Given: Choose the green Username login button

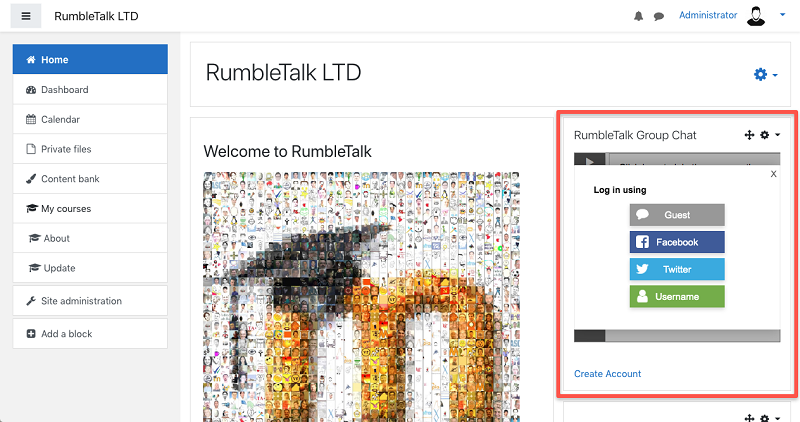Looking at the screenshot, I should pyautogui.click(x=677, y=296).
